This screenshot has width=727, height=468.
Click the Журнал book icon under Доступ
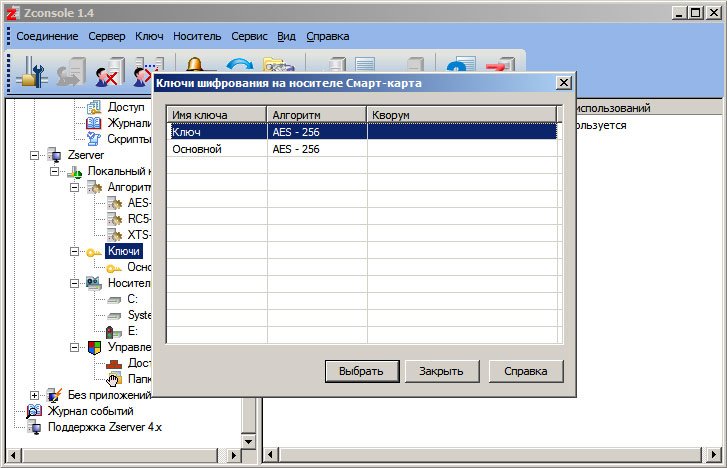94,123
